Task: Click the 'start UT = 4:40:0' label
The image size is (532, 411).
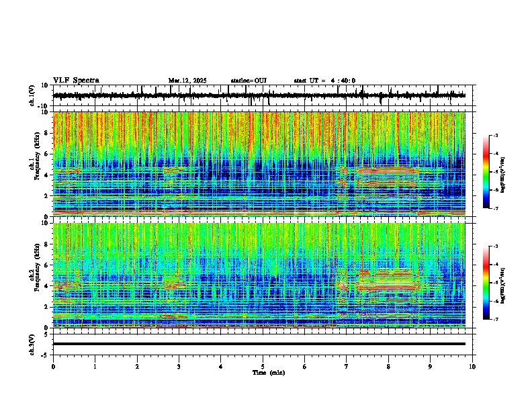Action: (324, 81)
